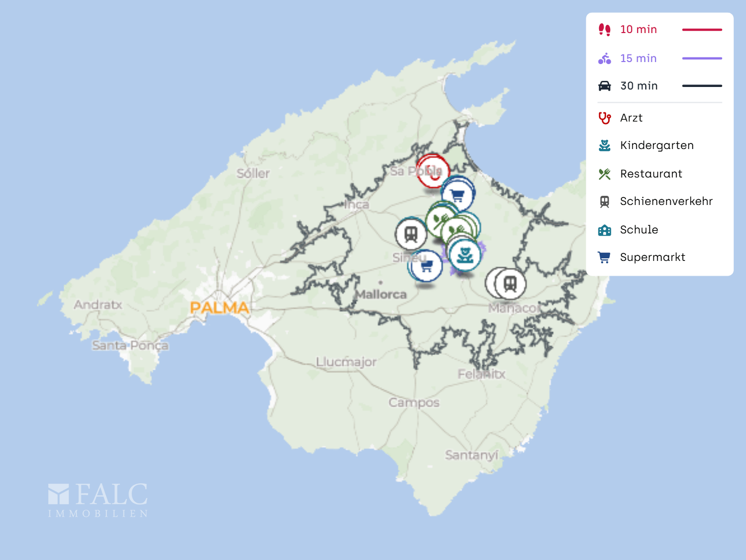Click the kindergarten teddy bear map marker
The height and width of the screenshot is (560, 746).
tap(465, 254)
